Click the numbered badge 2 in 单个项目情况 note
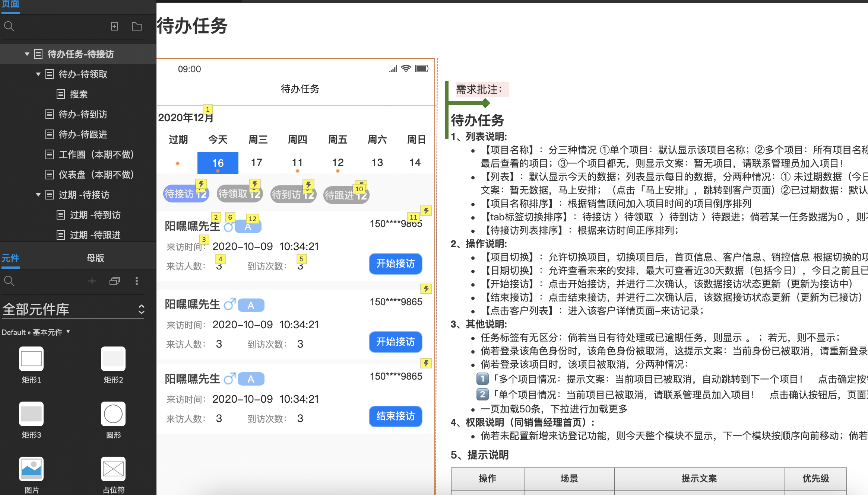The image size is (868, 495). point(482,394)
